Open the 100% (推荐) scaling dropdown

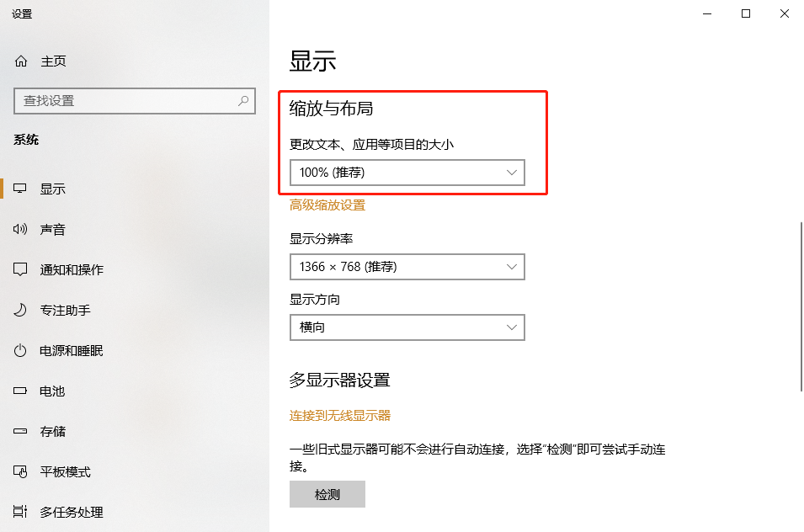pos(407,173)
